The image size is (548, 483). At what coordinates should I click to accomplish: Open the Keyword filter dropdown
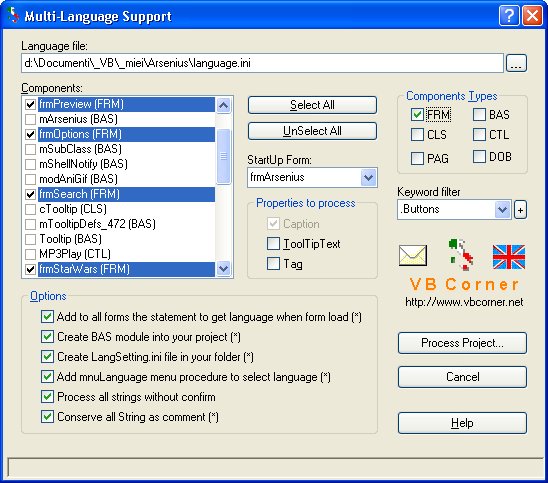click(x=503, y=210)
